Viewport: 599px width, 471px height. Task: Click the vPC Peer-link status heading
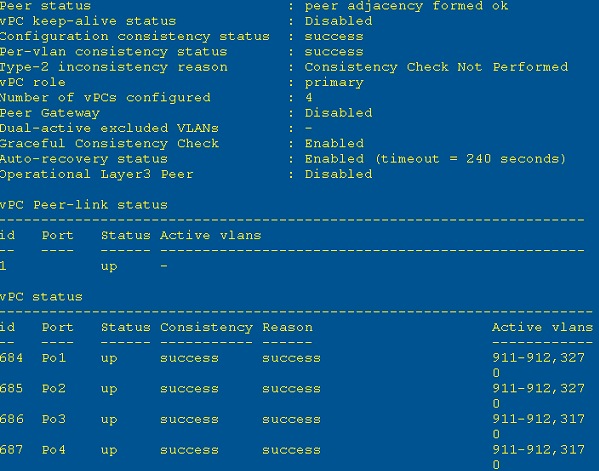click(x=84, y=205)
